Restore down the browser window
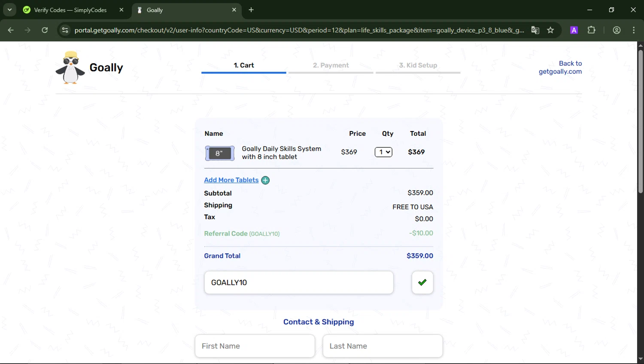The image size is (644, 364). (x=611, y=10)
